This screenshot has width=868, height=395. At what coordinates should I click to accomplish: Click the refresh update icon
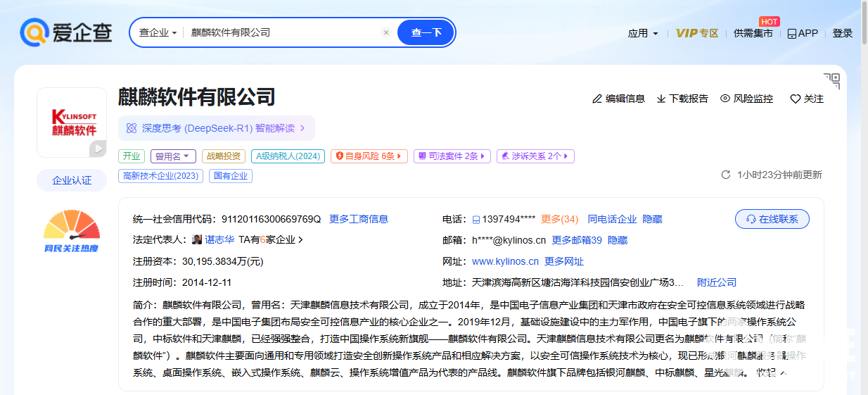click(726, 175)
